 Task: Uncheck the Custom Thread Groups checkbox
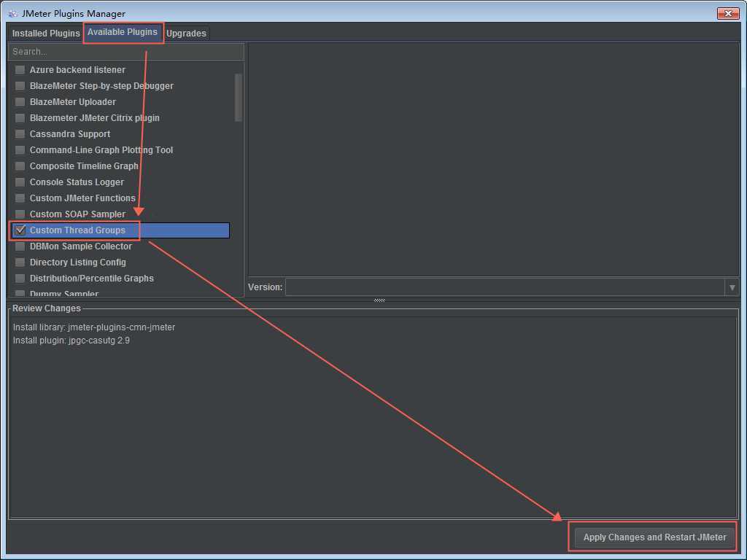[20, 230]
